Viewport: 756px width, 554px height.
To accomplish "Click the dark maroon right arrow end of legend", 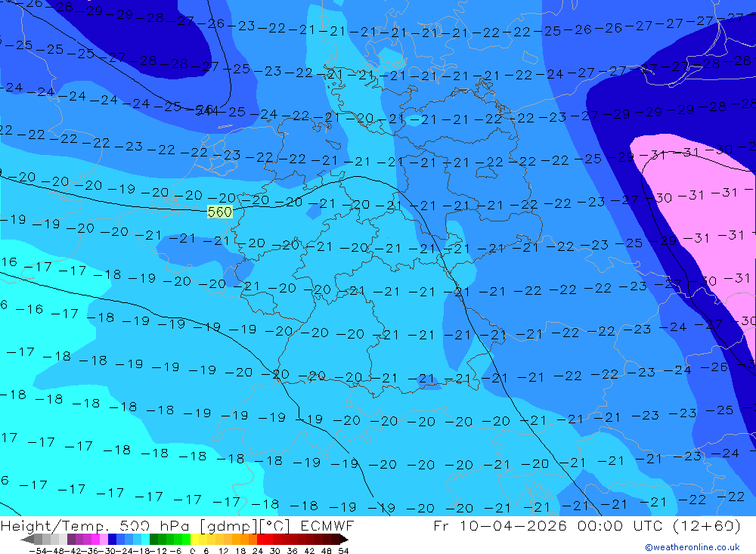I will [344, 539].
